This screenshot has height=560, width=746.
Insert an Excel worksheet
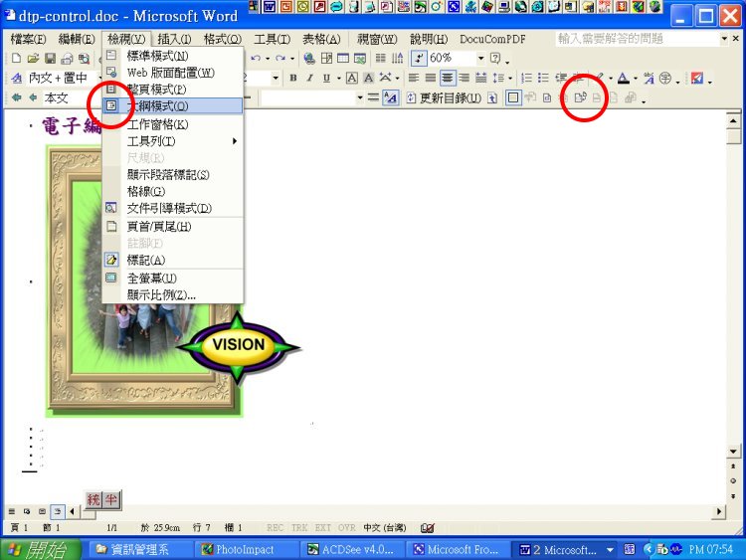click(360, 59)
